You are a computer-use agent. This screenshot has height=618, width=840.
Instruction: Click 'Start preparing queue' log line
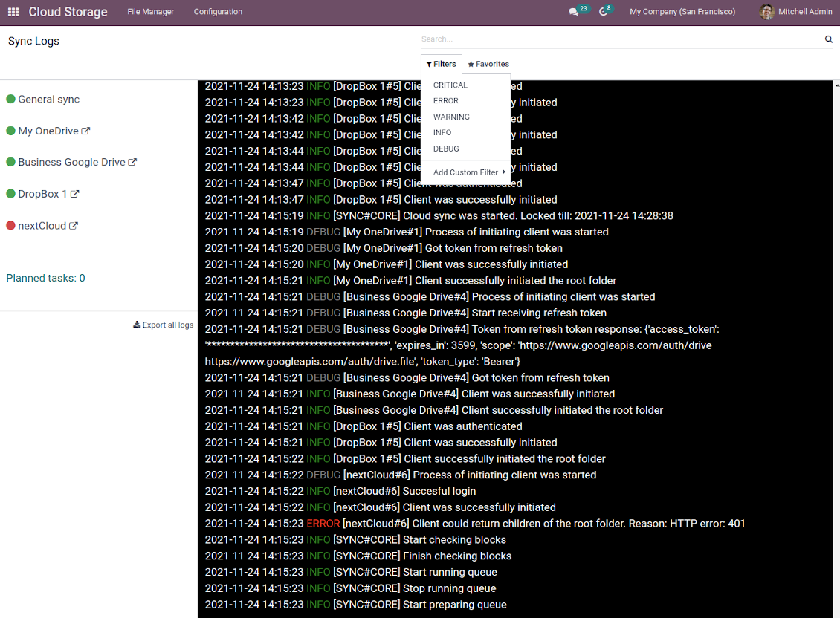coord(356,604)
